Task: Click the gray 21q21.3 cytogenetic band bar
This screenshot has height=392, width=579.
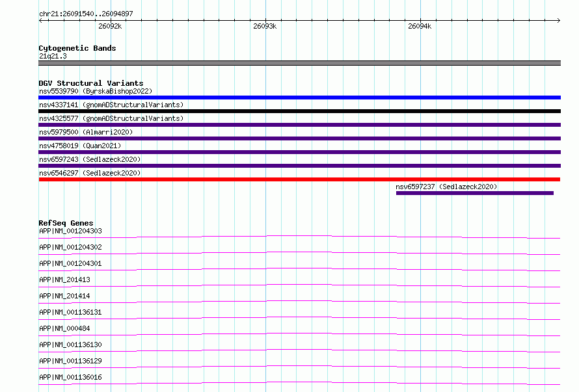Action: pos(299,63)
